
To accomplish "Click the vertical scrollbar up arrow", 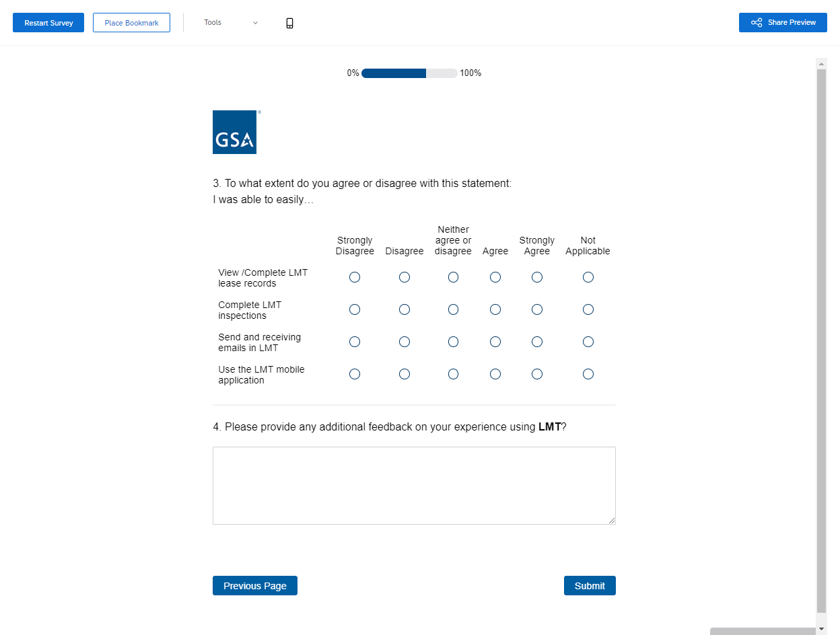I will [821, 63].
